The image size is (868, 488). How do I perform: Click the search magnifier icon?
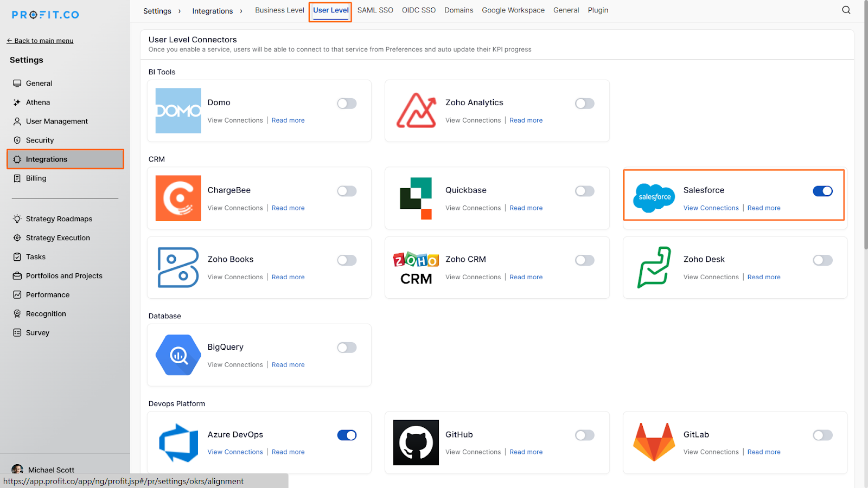[x=846, y=10]
